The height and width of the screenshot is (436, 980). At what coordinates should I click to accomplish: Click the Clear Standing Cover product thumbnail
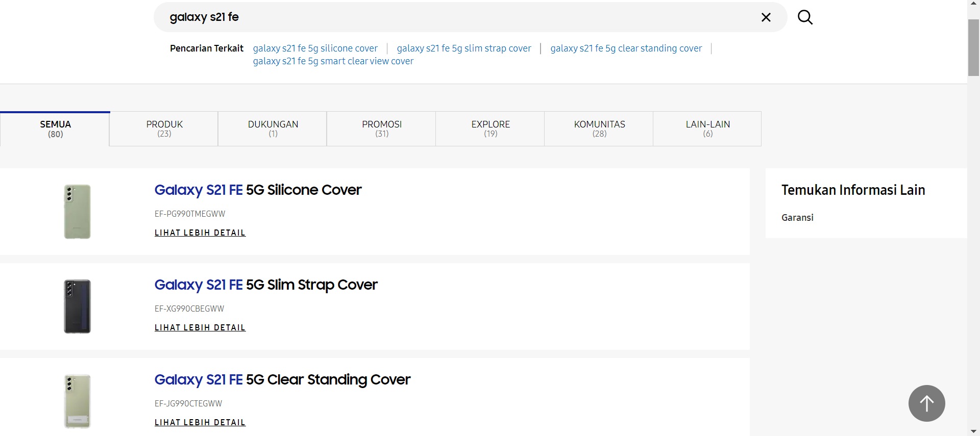78,401
